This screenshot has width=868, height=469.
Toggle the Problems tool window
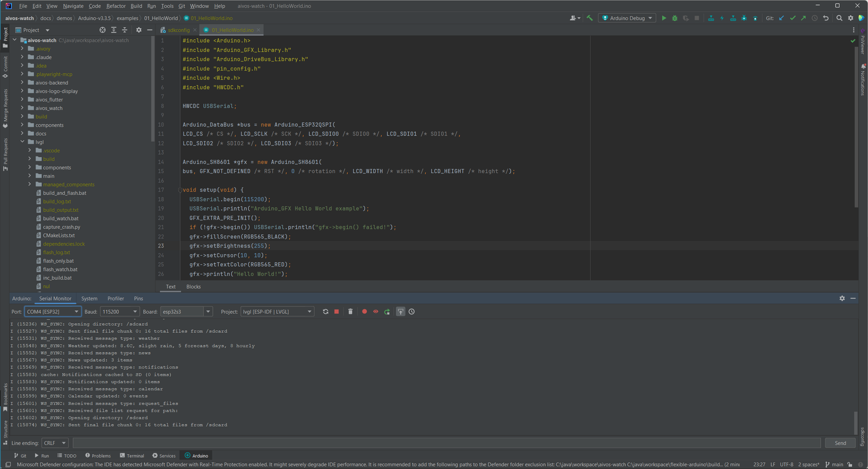pos(98,455)
